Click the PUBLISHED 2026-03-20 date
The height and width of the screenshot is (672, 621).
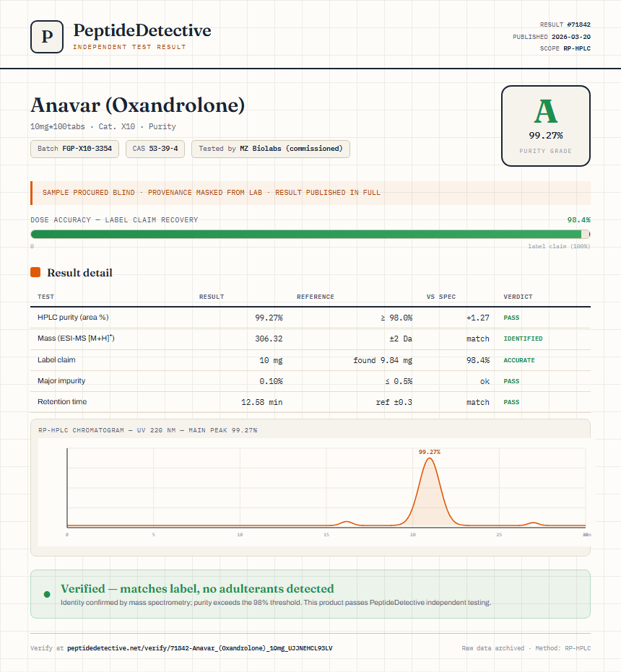pos(552,37)
